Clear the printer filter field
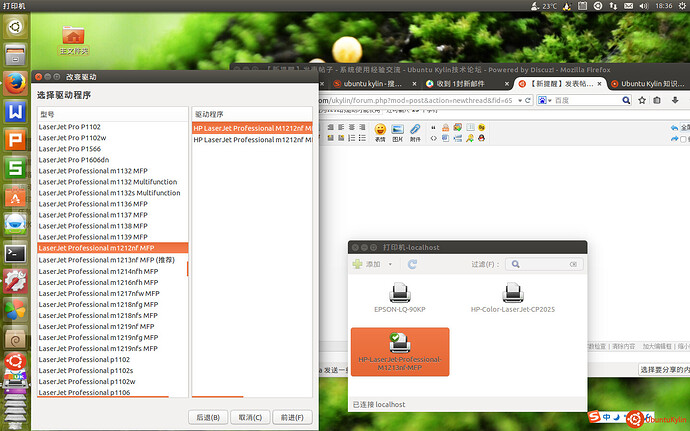690x431 pixels. tap(573, 264)
